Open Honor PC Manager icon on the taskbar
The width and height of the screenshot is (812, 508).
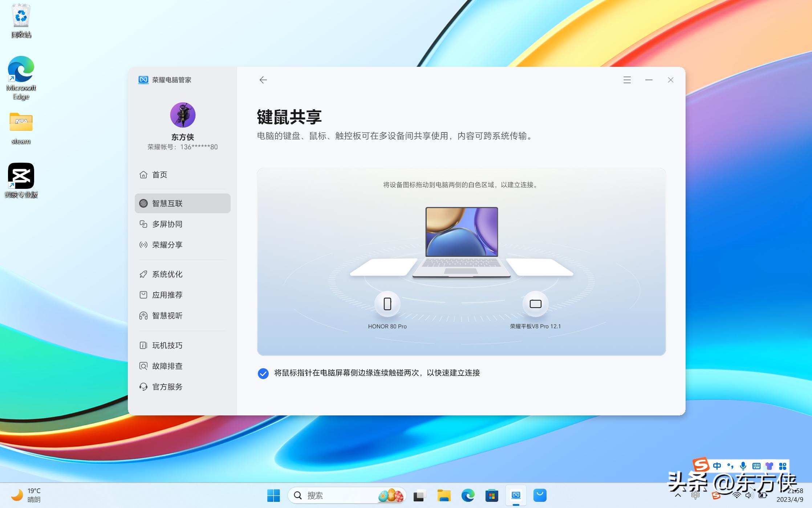[x=516, y=495]
